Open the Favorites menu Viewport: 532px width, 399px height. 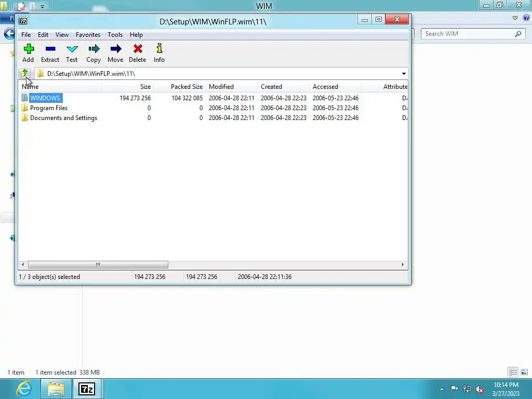click(88, 35)
